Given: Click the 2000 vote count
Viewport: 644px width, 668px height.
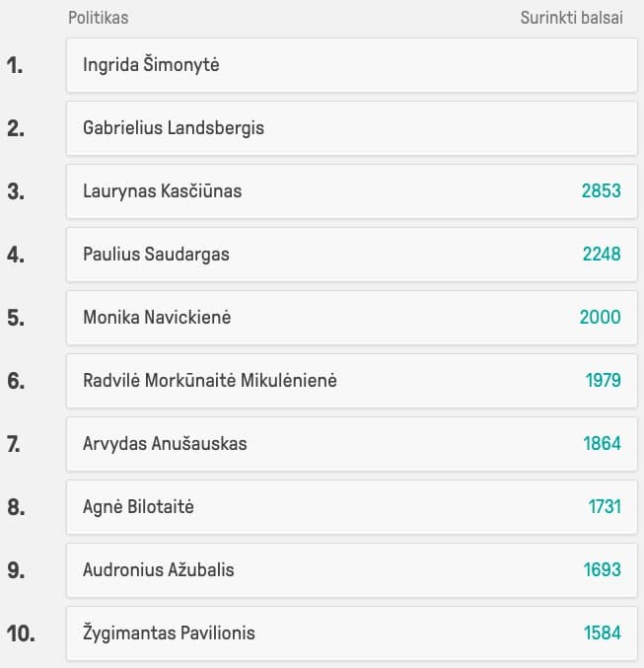Looking at the screenshot, I should 601,317.
